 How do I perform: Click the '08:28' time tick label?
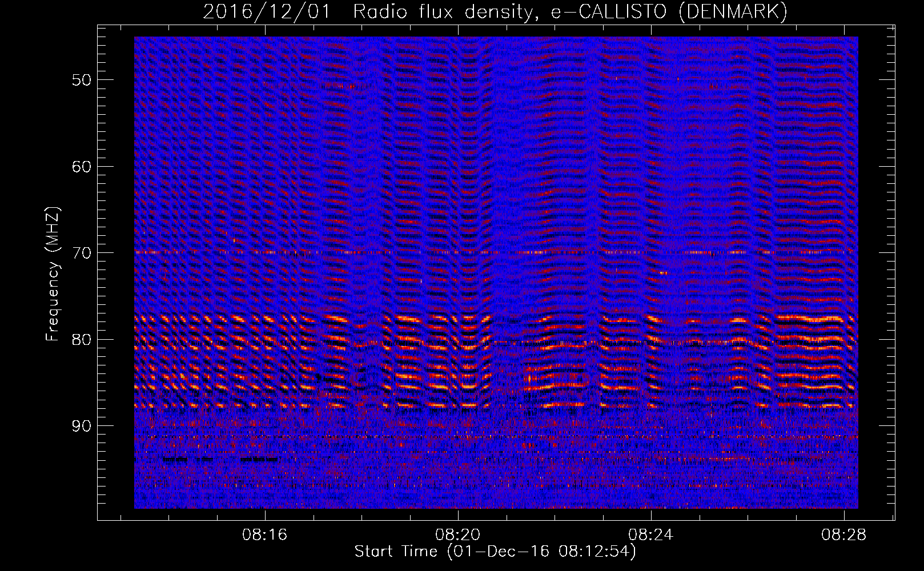pos(843,535)
